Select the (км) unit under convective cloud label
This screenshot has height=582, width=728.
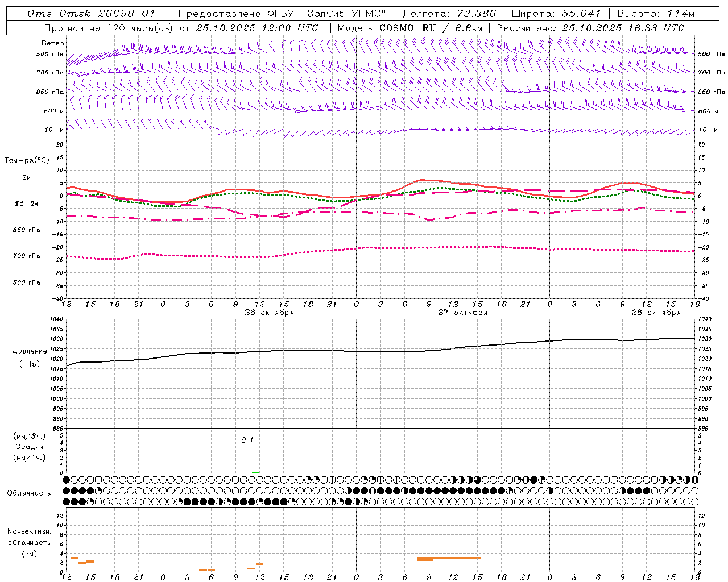click(x=29, y=554)
